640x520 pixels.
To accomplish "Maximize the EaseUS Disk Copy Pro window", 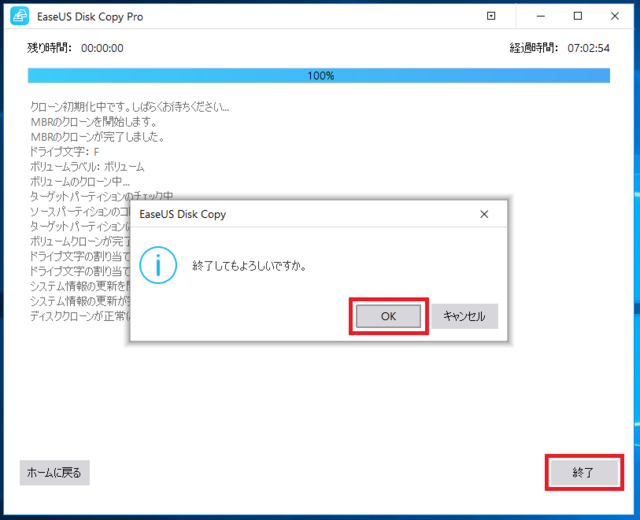I will click(578, 16).
